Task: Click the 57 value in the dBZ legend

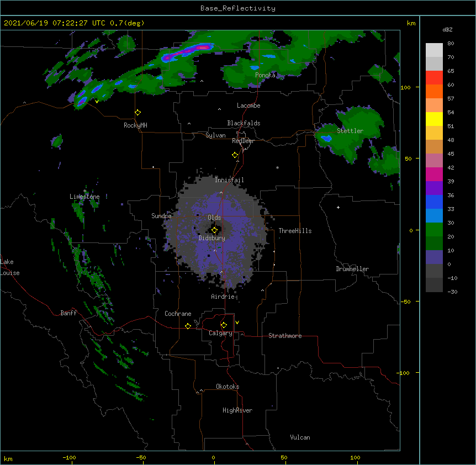Action: tap(451, 99)
